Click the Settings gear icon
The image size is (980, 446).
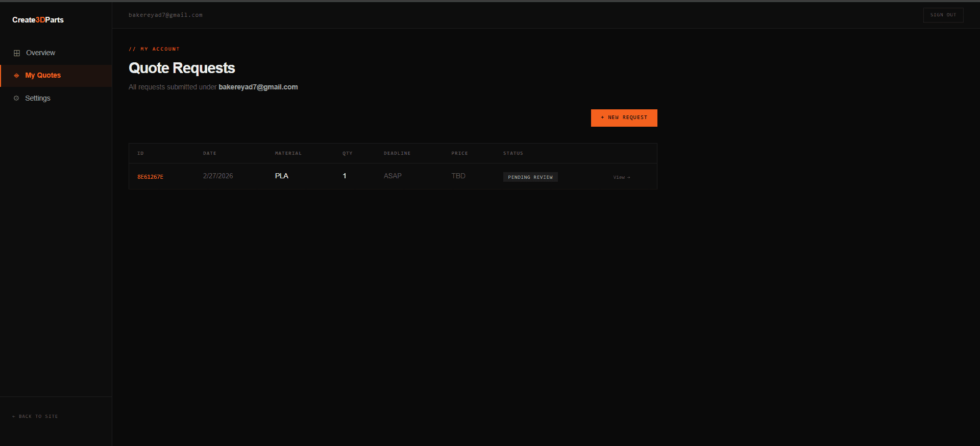[x=16, y=98]
